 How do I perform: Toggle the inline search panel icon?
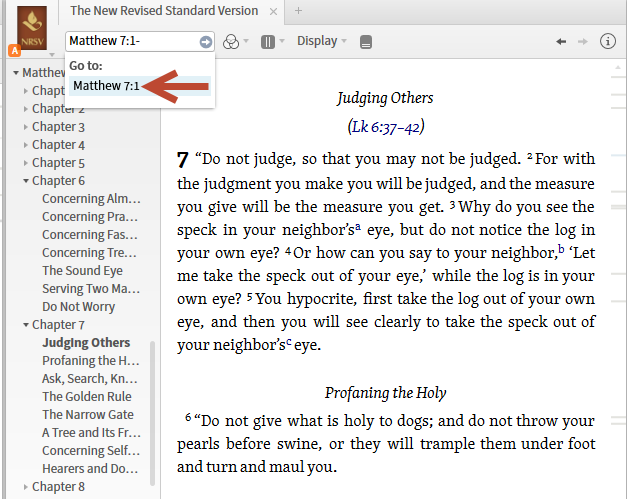[366, 42]
